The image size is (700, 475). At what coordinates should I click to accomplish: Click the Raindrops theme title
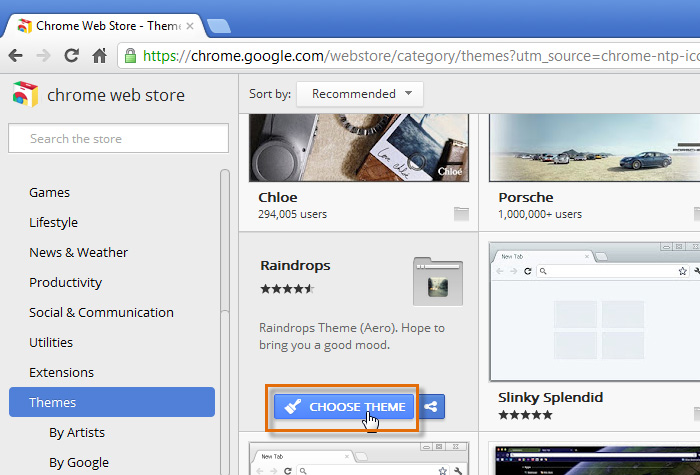[x=296, y=266]
